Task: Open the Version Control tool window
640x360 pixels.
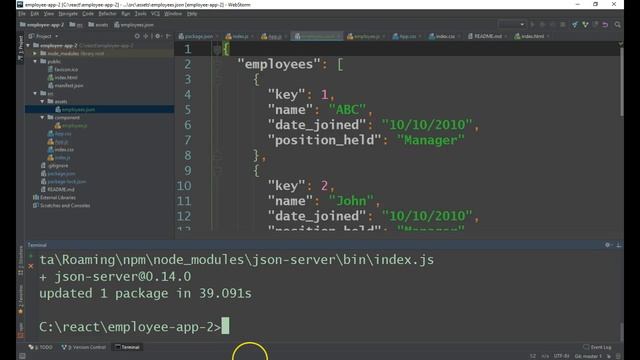Action: coord(84,347)
